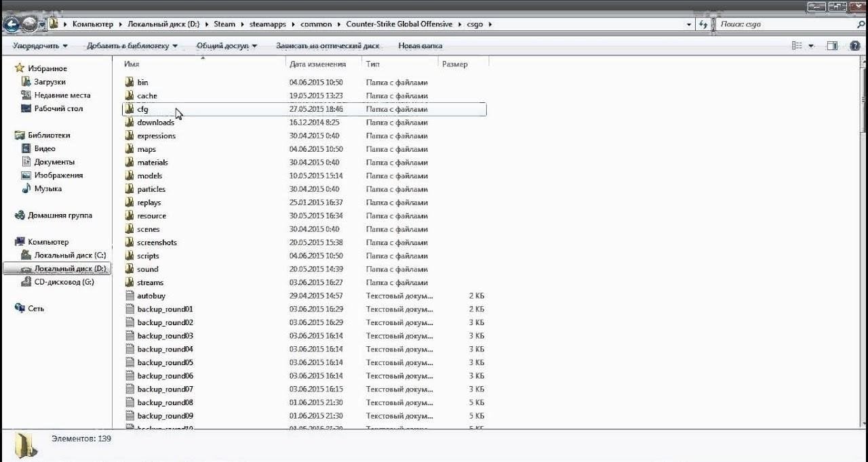Image resolution: width=868 pixels, height=462 pixels.
Task: Open the Упорядочить dropdown menu
Action: 41,46
